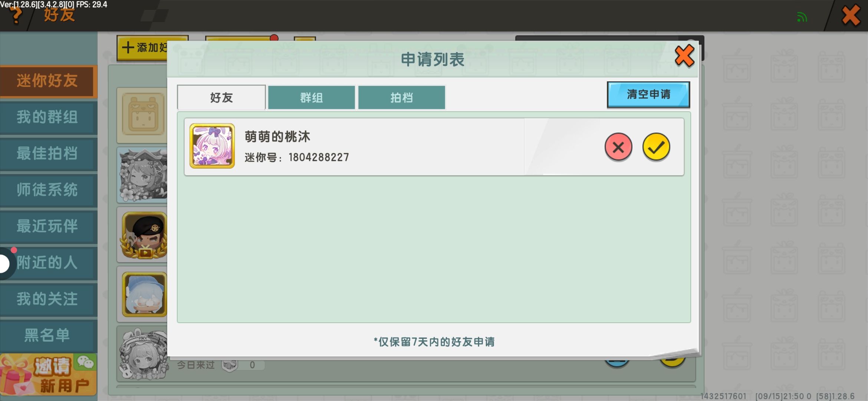This screenshot has width=868, height=401.
Task: Open 我的群组 in sidebar
Action: coord(47,117)
